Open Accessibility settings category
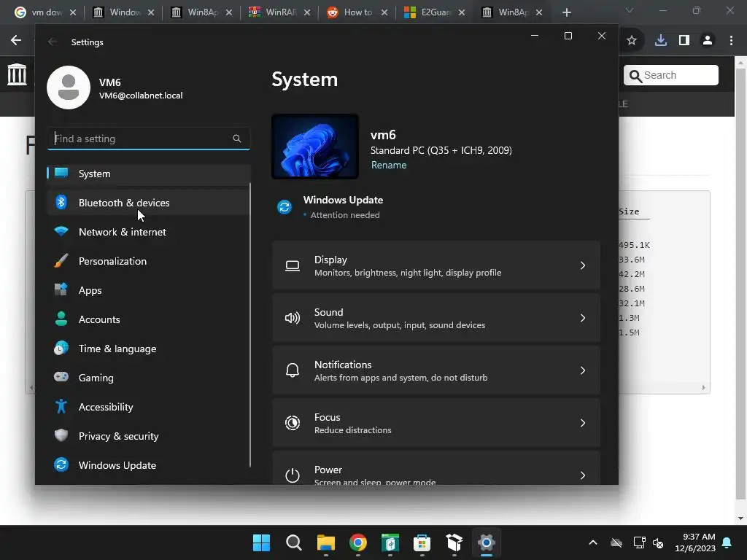The height and width of the screenshot is (560, 747). pos(148,407)
